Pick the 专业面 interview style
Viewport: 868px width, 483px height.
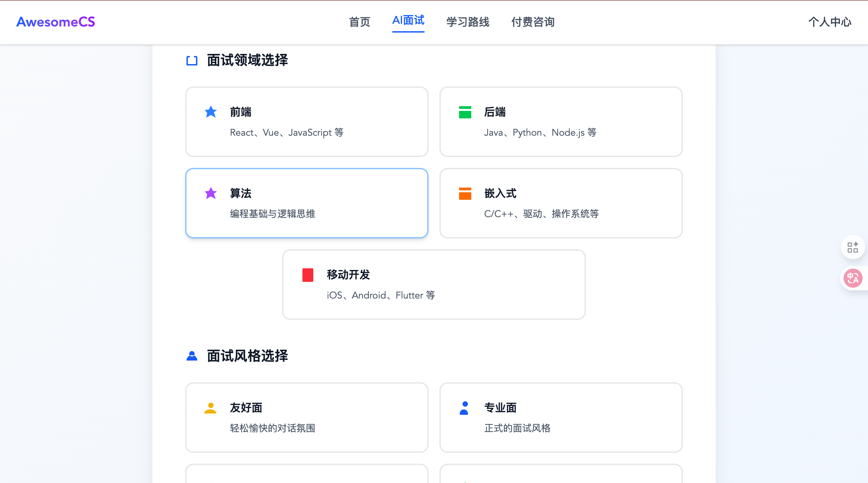[x=561, y=418]
